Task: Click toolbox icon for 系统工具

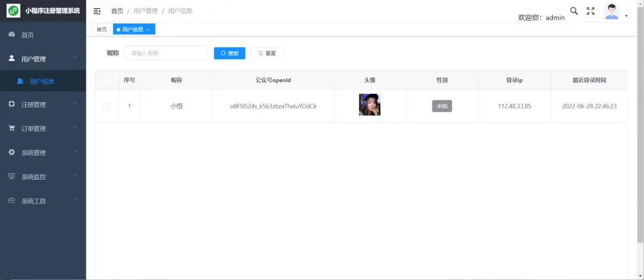Action: (x=12, y=201)
